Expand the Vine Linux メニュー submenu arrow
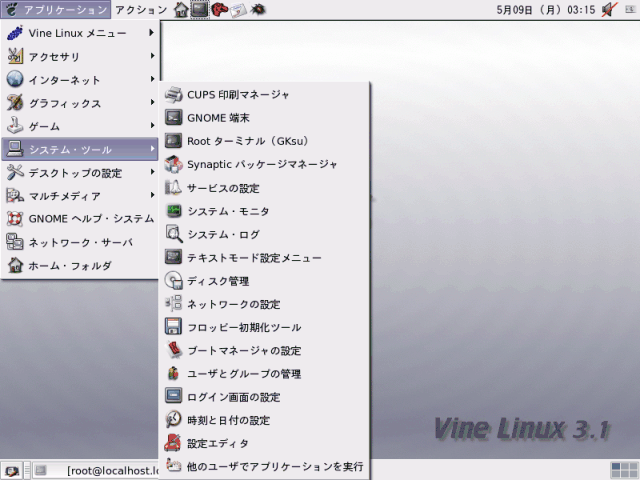Image resolution: width=640 pixels, height=480 pixels. click(151, 32)
